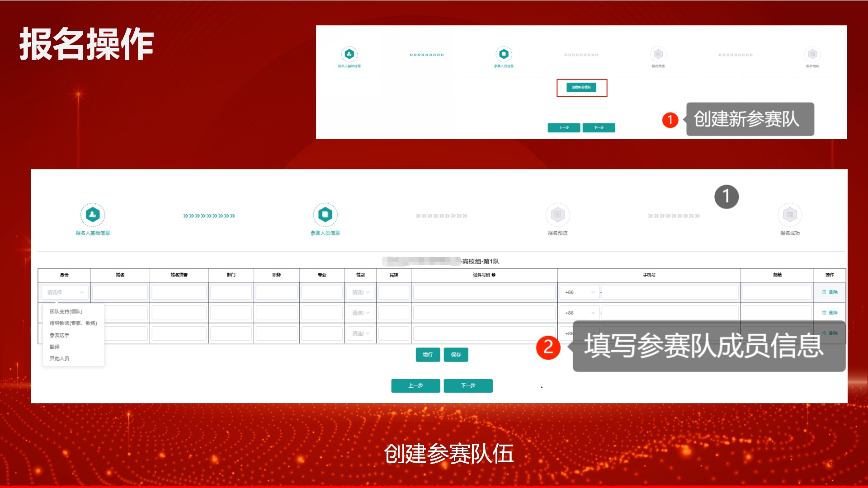Click the 删除 link on the second row
Image resolution: width=868 pixels, height=488 pixels.
coord(833,312)
